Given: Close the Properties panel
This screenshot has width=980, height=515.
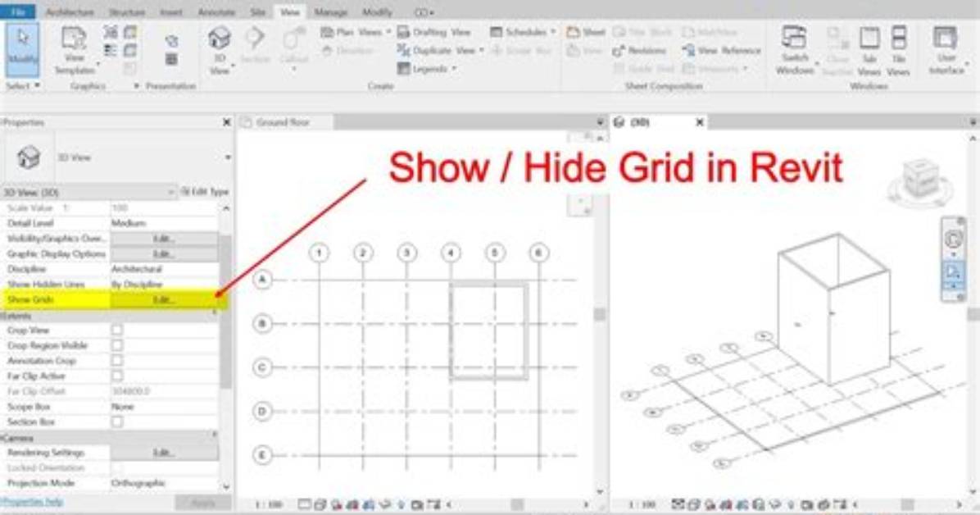Looking at the screenshot, I should pyautogui.click(x=226, y=122).
